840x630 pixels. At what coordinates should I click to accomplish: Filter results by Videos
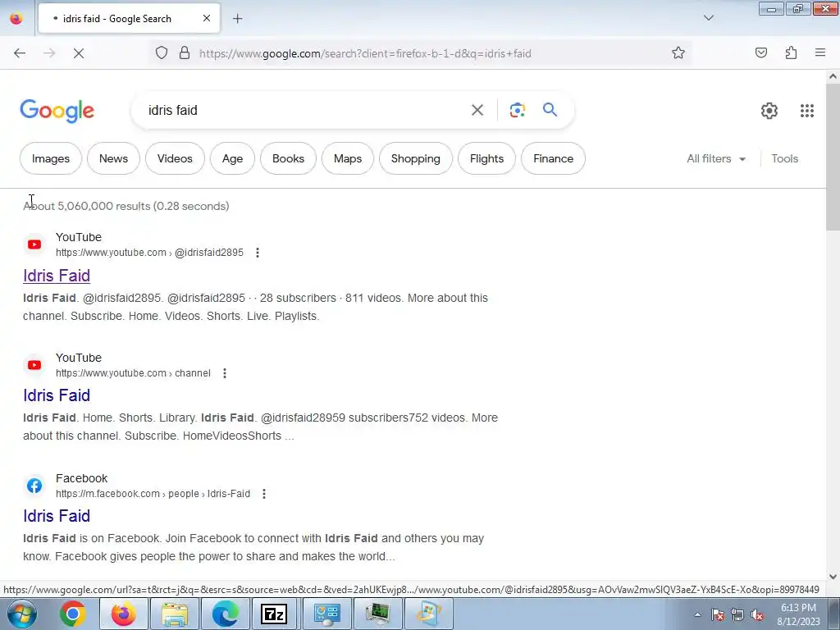click(x=175, y=158)
